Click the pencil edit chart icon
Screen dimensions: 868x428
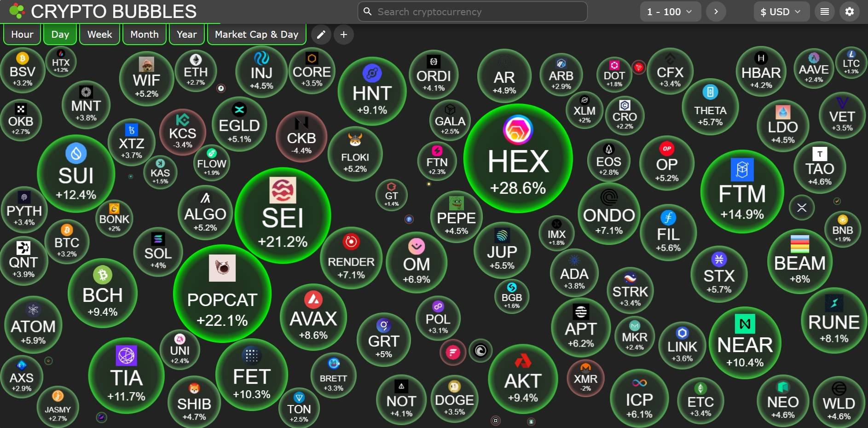(x=321, y=35)
